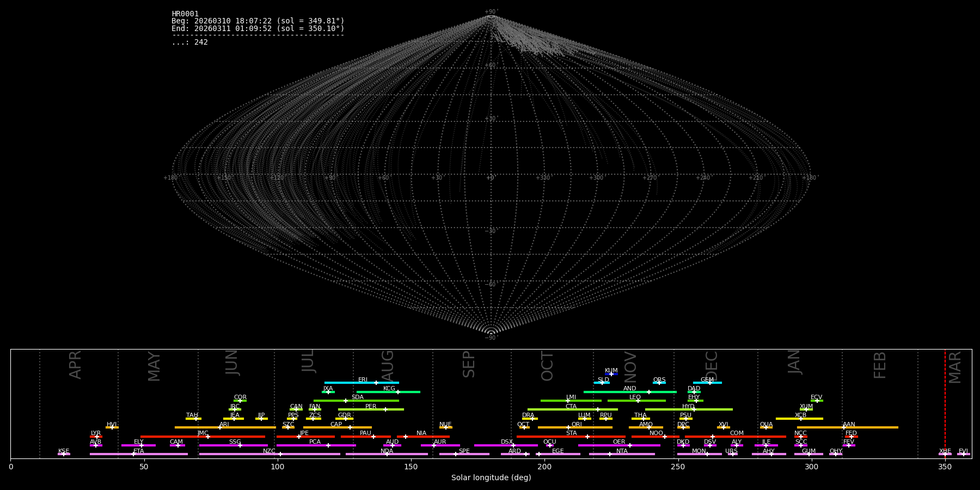Click the +0° center longitude label

click(x=491, y=178)
